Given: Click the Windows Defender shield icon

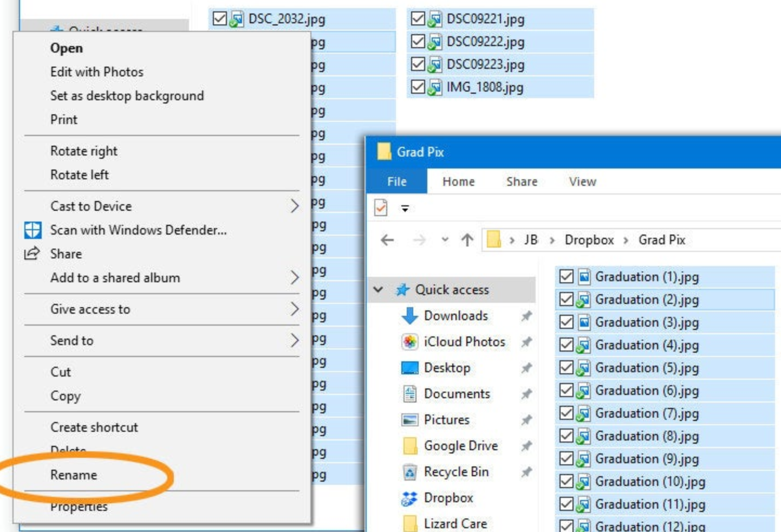Looking at the screenshot, I should pyautogui.click(x=34, y=230).
